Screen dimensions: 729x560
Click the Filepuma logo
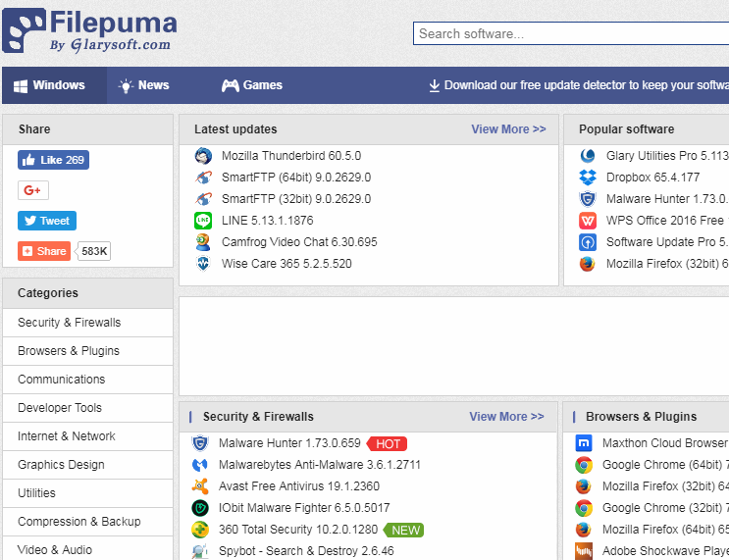coord(89,31)
